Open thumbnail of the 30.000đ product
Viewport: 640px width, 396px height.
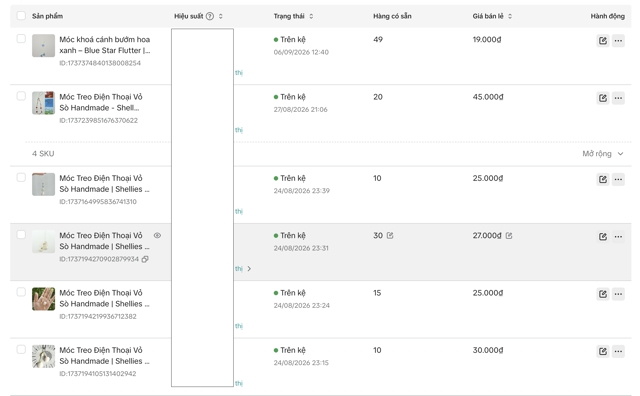43,356
